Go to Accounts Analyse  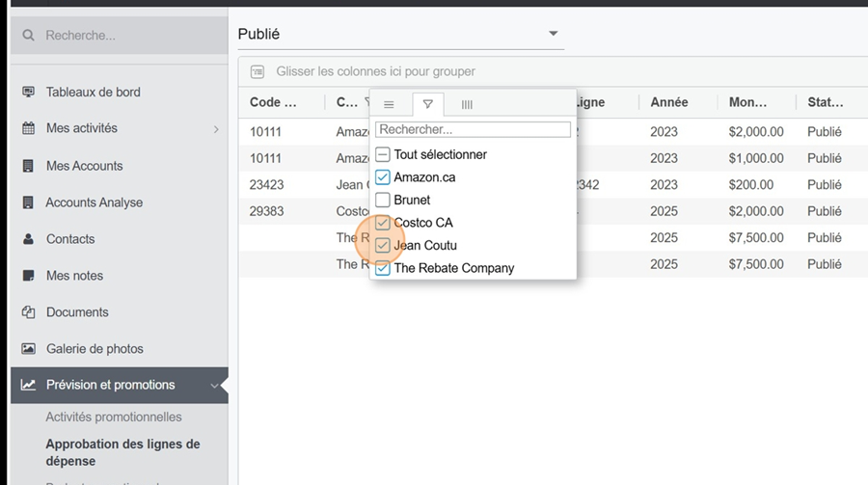click(x=95, y=202)
